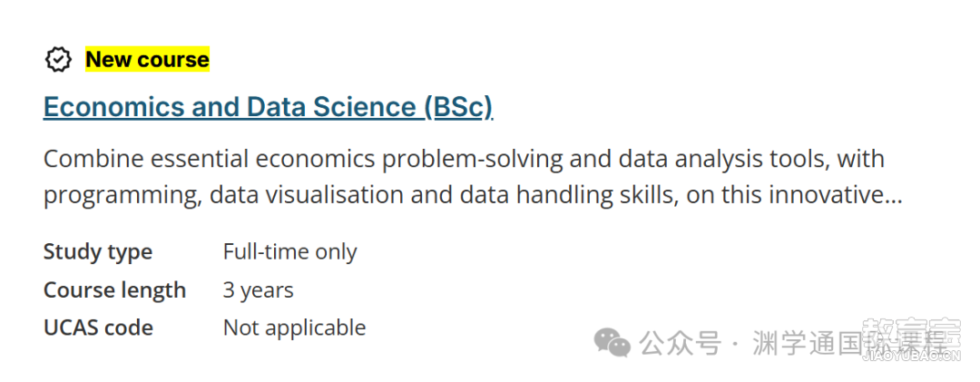Click the '公众号' watermark text
Image resolution: width=980 pixels, height=382 pixels.
(x=680, y=343)
